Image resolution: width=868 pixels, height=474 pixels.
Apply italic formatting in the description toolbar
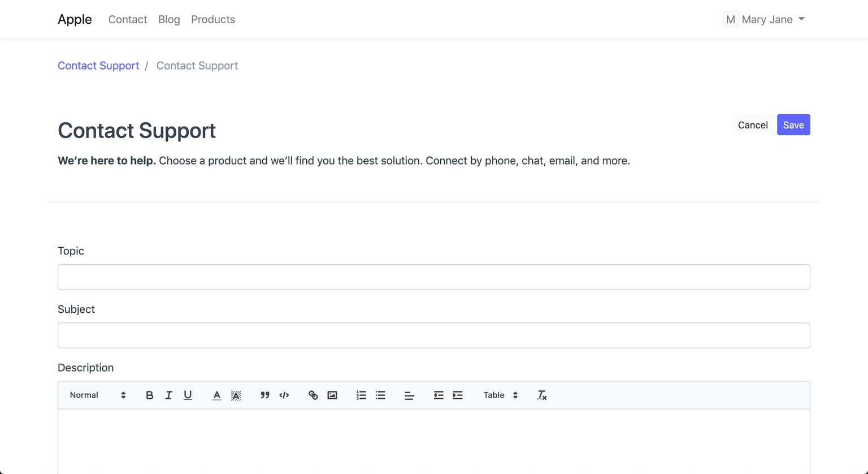[168, 395]
